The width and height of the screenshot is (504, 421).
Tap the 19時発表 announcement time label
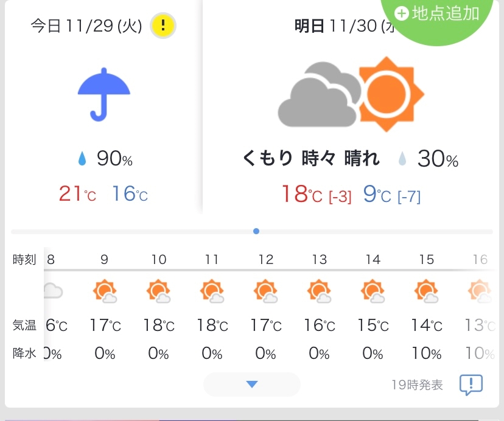pos(417,384)
